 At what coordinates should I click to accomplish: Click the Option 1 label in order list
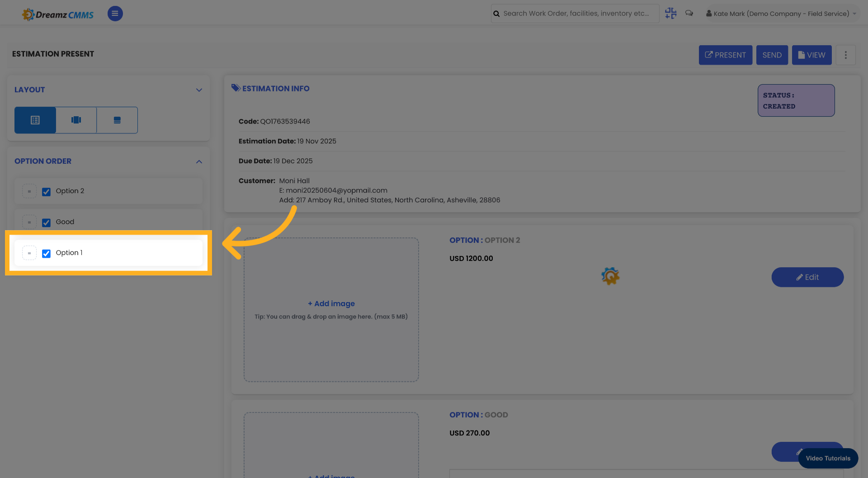click(69, 252)
